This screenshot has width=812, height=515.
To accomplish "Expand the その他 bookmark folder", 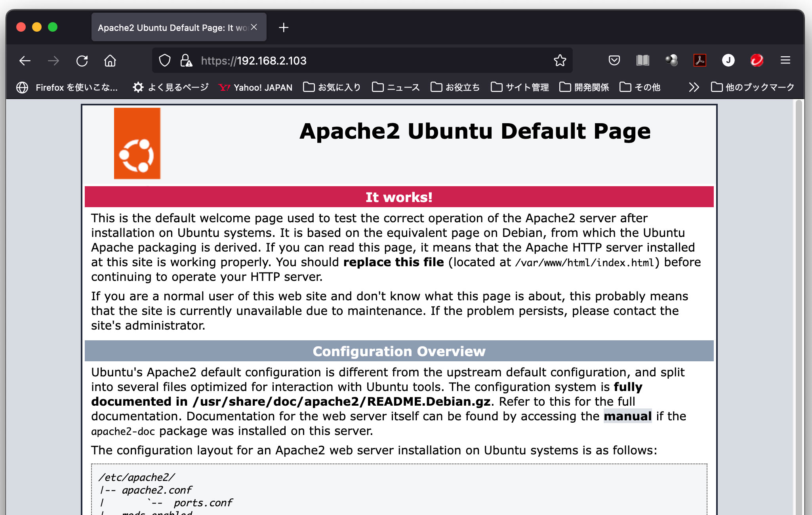I will pos(640,87).
